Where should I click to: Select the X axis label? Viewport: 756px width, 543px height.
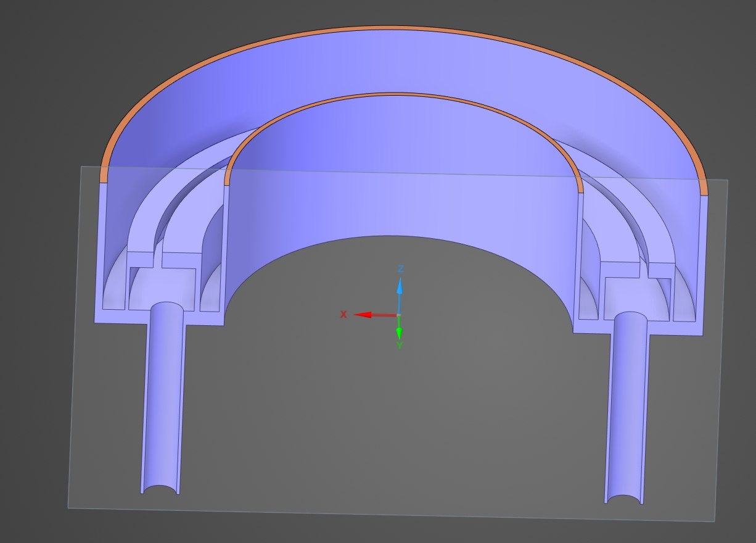pos(343,315)
